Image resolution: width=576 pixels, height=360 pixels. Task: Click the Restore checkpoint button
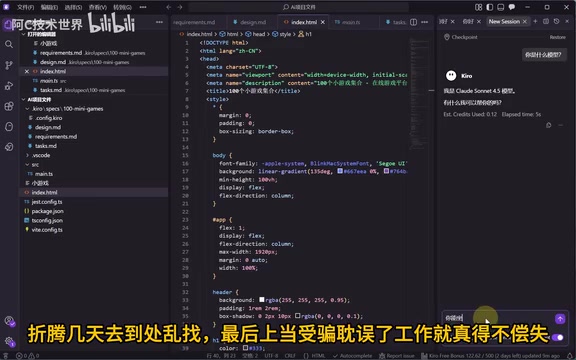[557, 37]
